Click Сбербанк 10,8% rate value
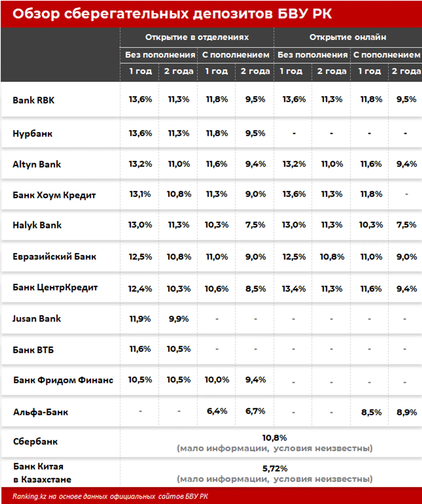Screen dimensions: 422x504 [274, 438]
